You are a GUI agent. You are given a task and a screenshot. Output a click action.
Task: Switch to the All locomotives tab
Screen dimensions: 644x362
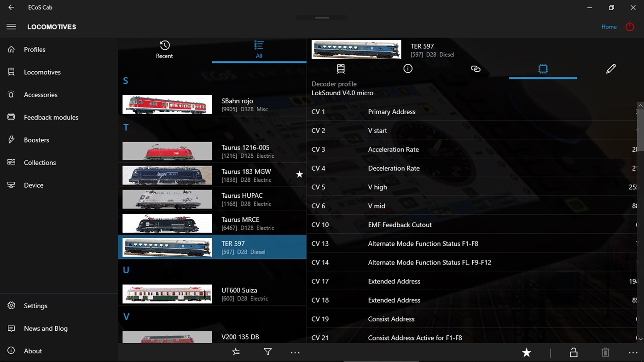[x=259, y=50]
